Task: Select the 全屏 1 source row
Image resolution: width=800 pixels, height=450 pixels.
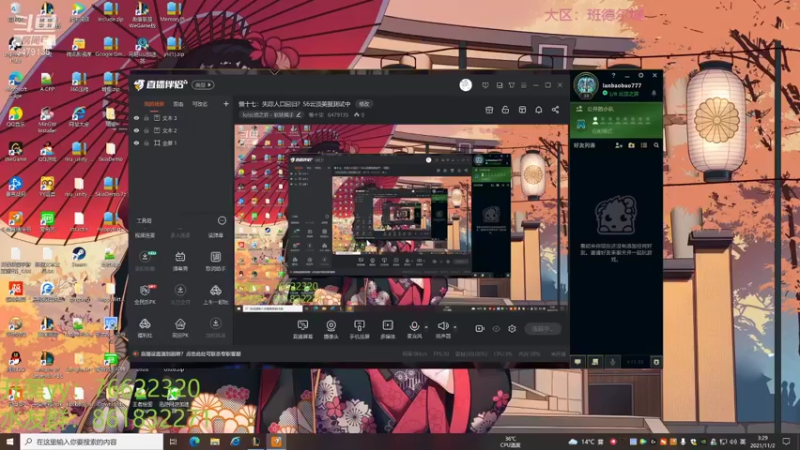Action: (x=181, y=143)
